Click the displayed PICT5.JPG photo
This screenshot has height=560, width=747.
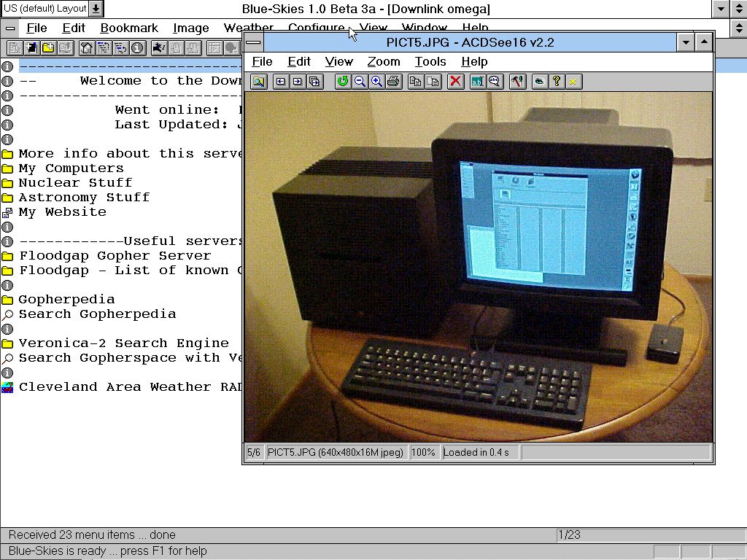478,266
